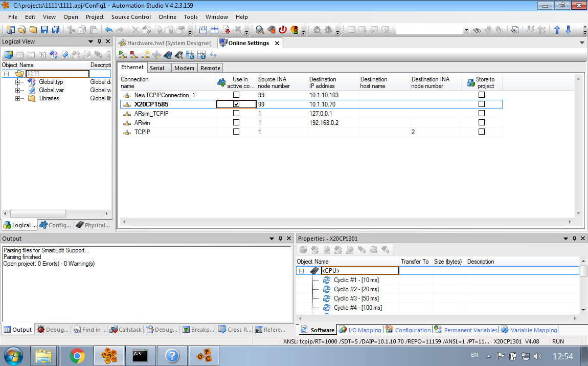Open the I/O Mapping tab
This screenshot has height=366, width=588.
click(x=360, y=330)
